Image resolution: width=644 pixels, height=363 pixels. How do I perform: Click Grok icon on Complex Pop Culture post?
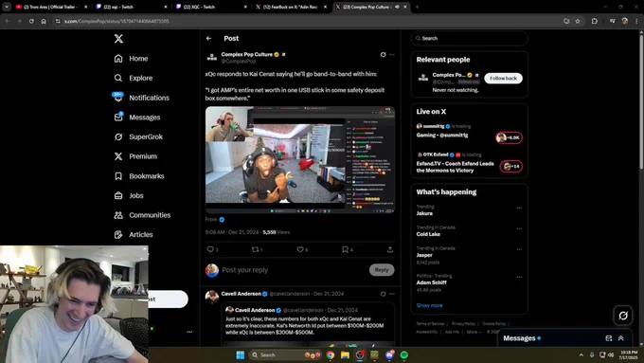pos(383,54)
